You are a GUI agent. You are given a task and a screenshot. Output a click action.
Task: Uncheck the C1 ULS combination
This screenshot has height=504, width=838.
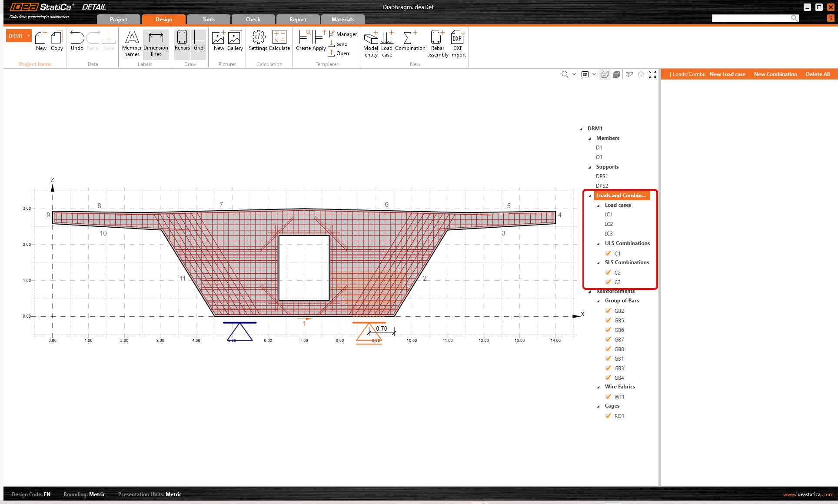609,253
